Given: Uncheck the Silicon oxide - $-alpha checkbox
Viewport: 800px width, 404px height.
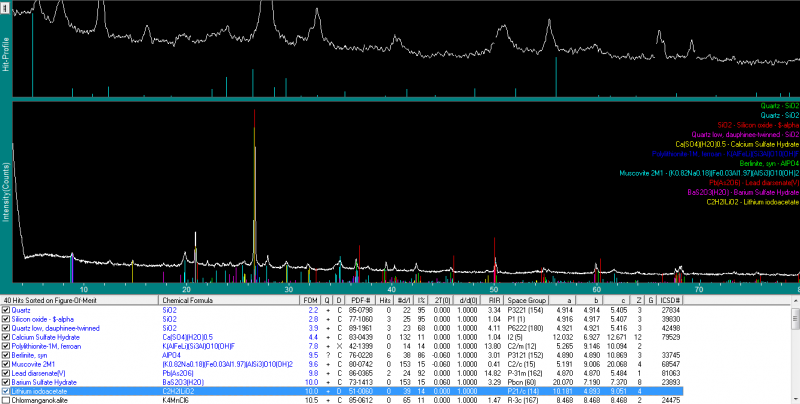Looking at the screenshot, I should (6, 319).
